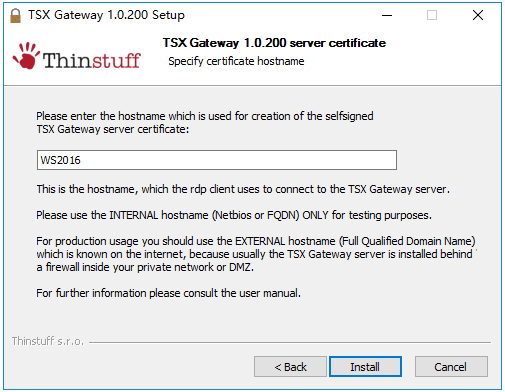Click the 'Specify certificate hostname' subtitle

pyautogui.click(x=236, y=61)
